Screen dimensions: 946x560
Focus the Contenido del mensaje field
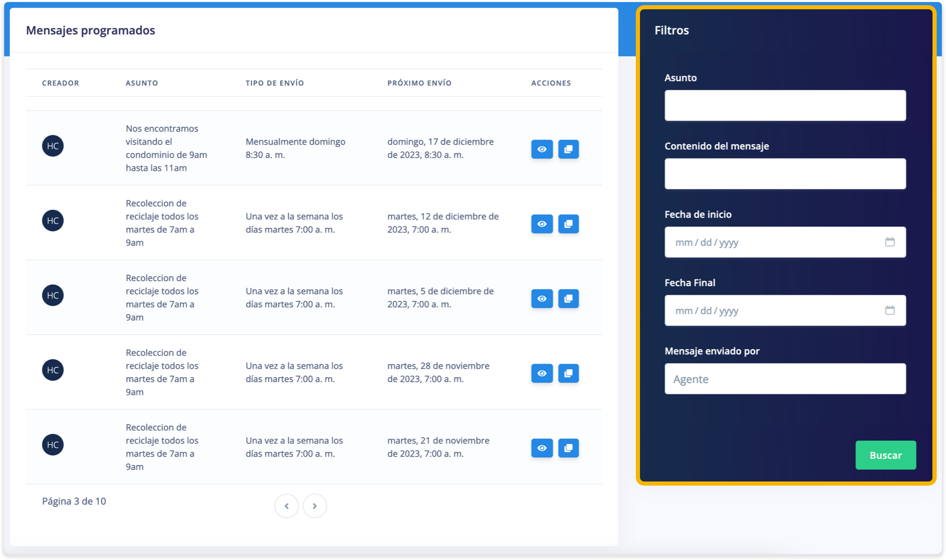[x=785, y=174]
